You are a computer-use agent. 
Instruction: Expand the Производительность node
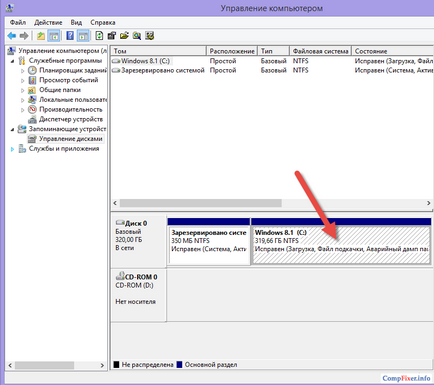pyautogui.click(x=22, y=109)
